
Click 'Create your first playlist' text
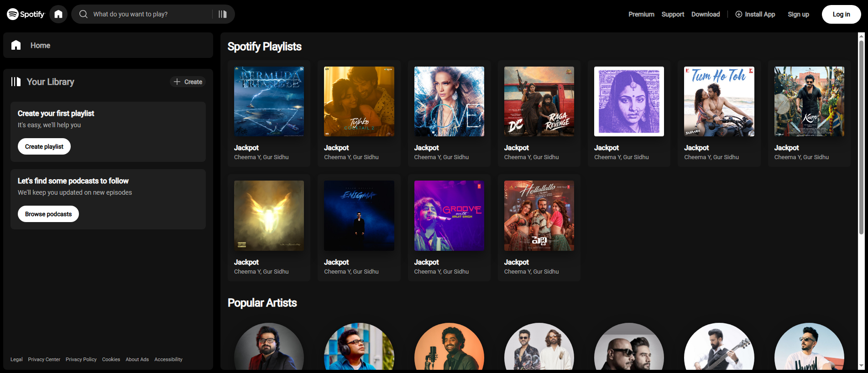[x=56, y=113]
